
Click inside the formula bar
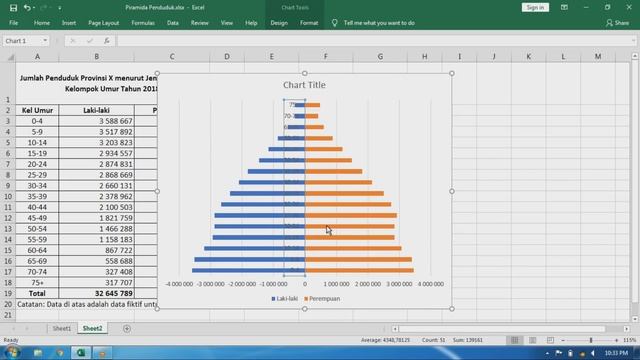(373, 41)
